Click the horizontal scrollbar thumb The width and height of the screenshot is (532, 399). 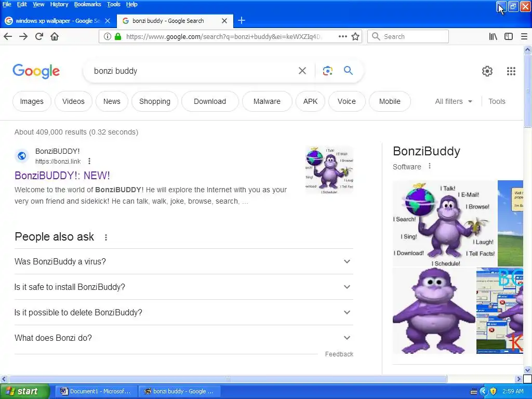tap(228, 379)
